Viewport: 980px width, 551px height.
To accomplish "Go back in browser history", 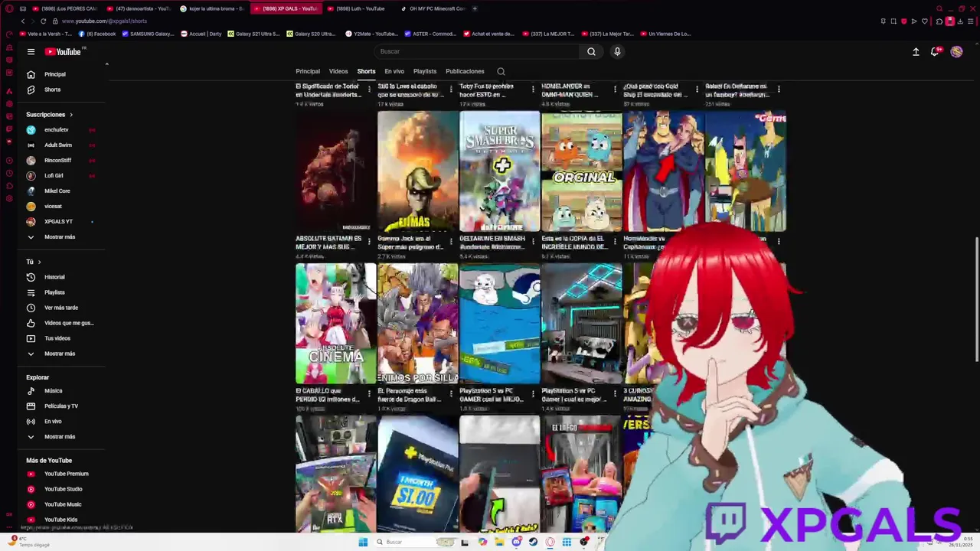I will click(x=22, y=21).
